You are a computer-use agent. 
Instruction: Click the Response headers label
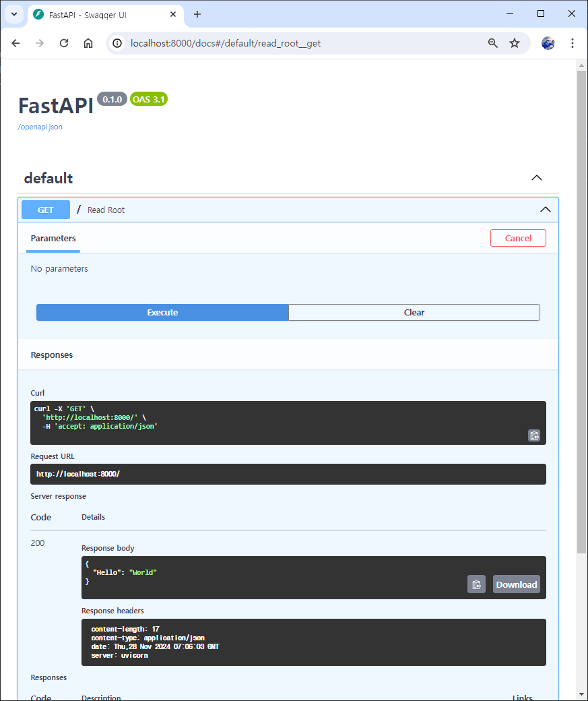[112, 611]
